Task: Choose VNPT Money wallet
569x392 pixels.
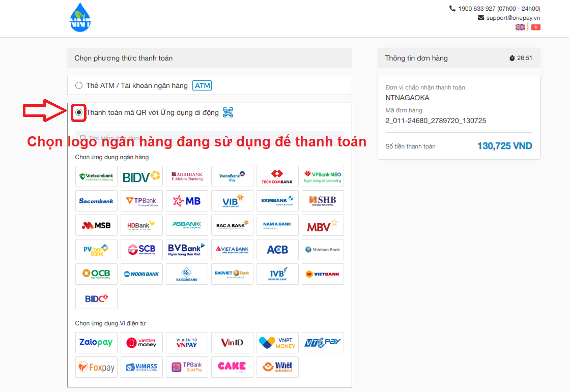Action: tap(277, 343)
